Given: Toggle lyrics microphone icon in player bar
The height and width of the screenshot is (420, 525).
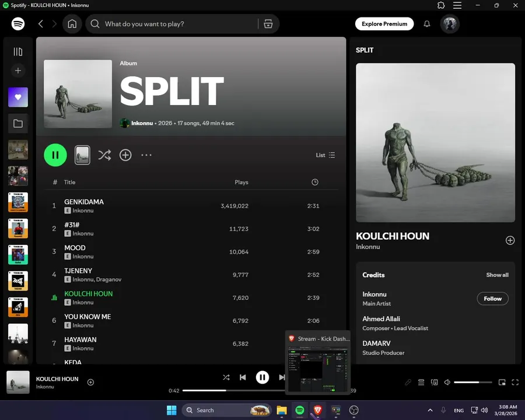Looking at the screenshot, I should 408,382.
